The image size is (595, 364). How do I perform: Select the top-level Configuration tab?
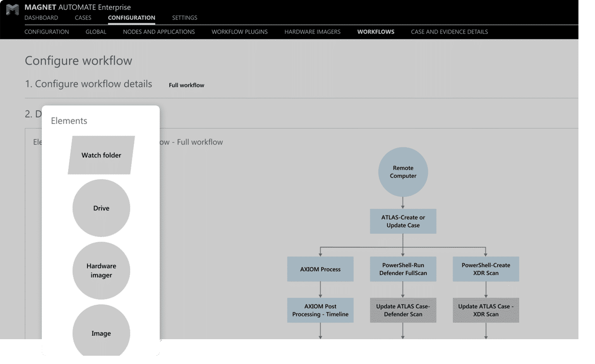pyautogui.click(x=132, y=18)
